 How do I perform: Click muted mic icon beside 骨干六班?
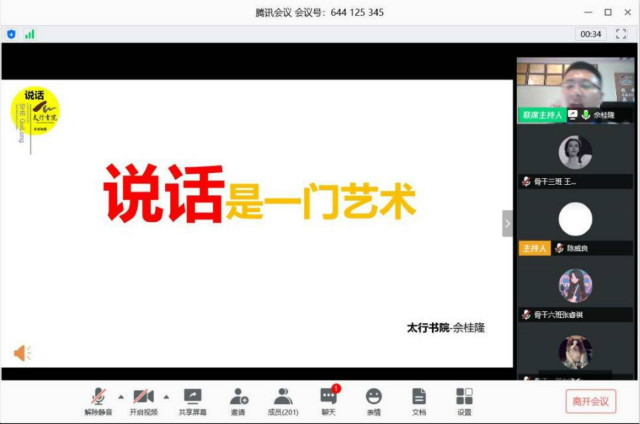coord(526,315)
